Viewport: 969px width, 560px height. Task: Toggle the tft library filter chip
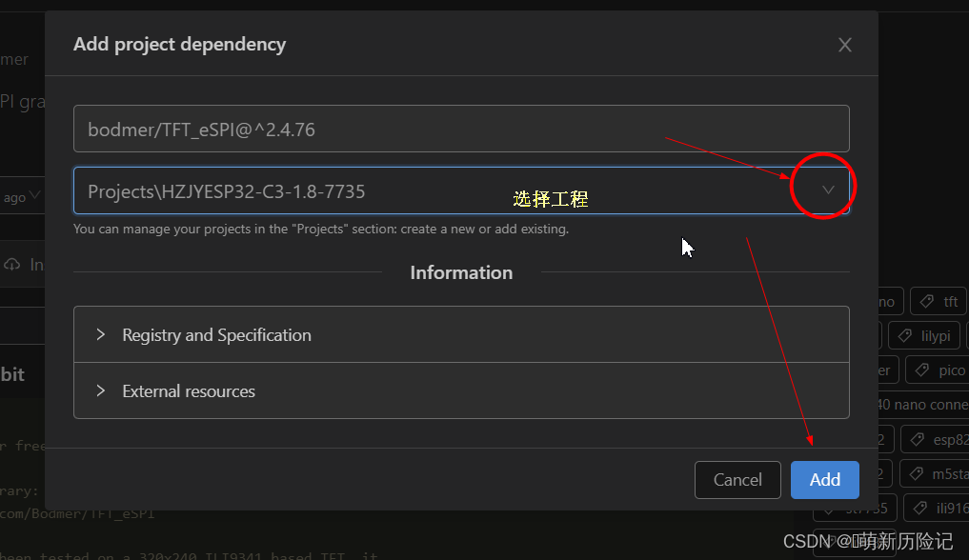[939, 301]
